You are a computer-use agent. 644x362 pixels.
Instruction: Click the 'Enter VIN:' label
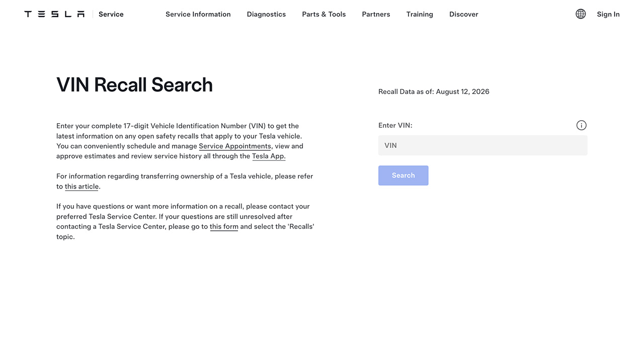(x=395, y=125)
